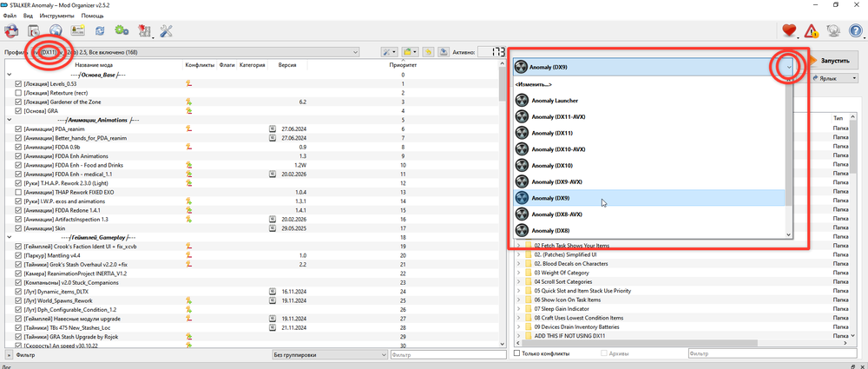Toggle the FDDA Redone 1.4.1 checkbox
The image size is (868, 369).
(18, 210)
